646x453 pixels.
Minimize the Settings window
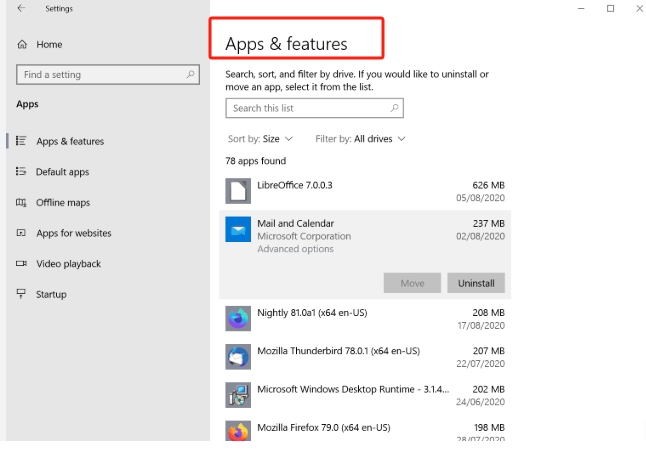click(x=581, y=8)
